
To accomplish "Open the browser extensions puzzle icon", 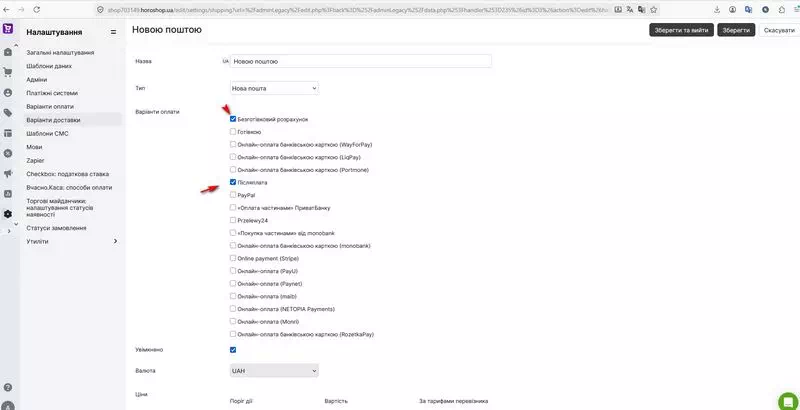I will (x=782, y=9).
